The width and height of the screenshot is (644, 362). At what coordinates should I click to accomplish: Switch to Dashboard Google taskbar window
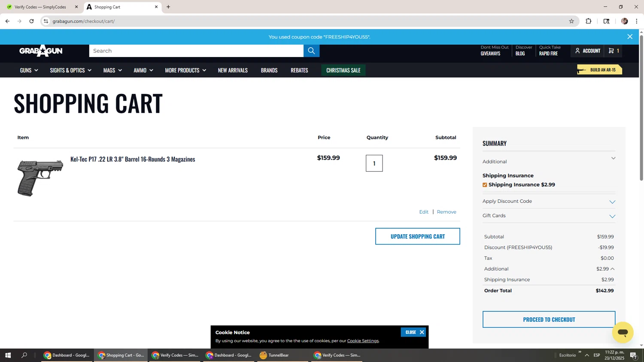[x=67, y=355]
